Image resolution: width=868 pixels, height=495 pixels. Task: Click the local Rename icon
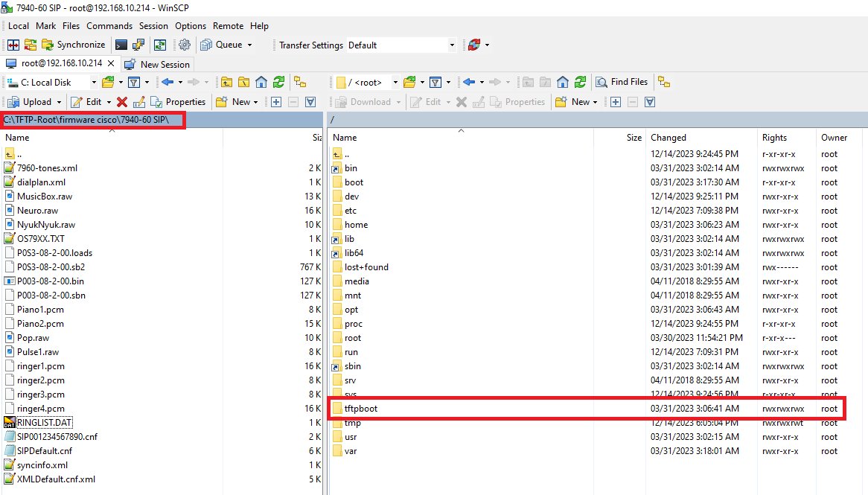[x=138, y=102]
